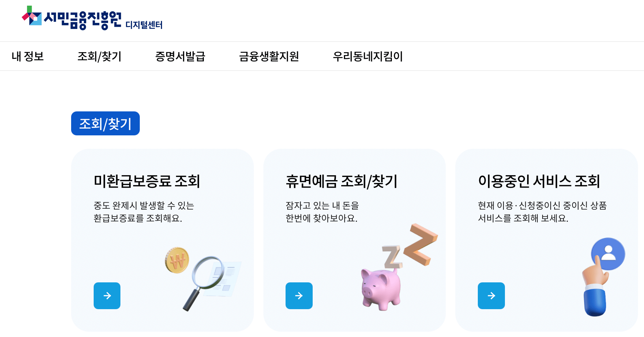Click the 조회/찾기 blue badge button
Image resolution: width=644 pixels, height=337 pixels.
(105, 123)
